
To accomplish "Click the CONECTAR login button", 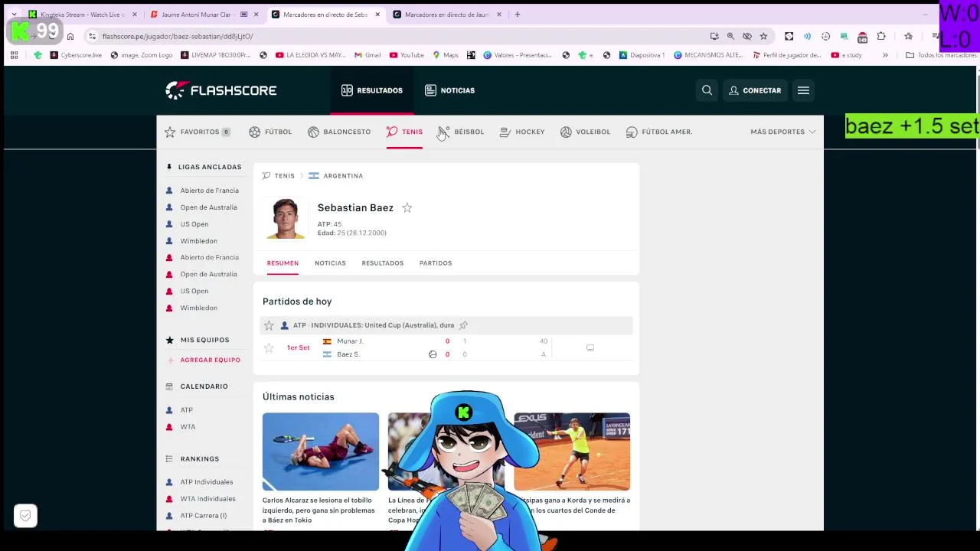I will click(x=755, y=90).
